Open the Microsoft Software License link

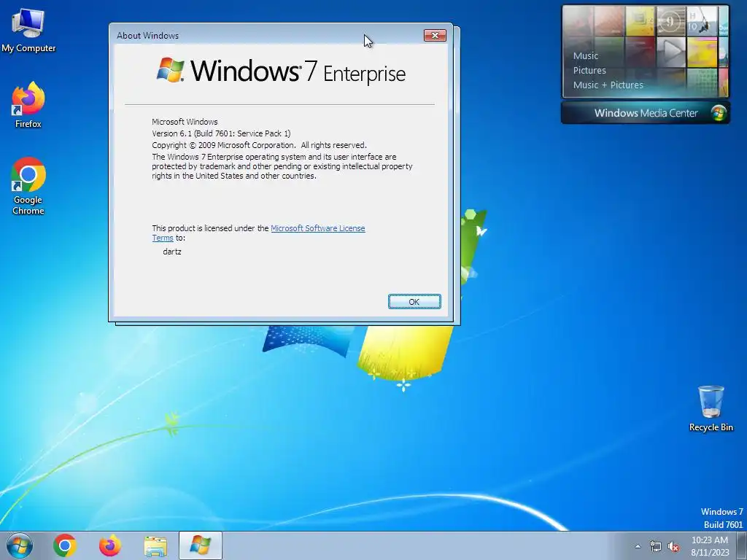(318, 228)
